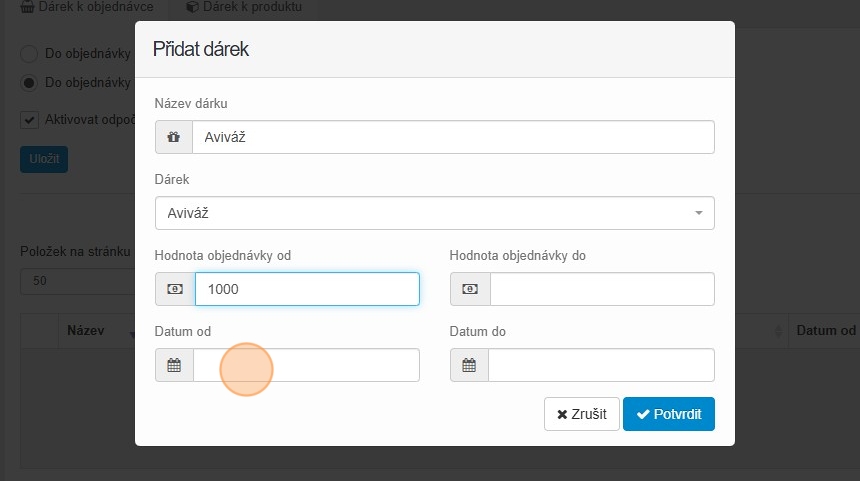Select the second, filled Do objednávky radio button
The width and height of the screenshot is (860, 481).
click(x=29, y=82)
